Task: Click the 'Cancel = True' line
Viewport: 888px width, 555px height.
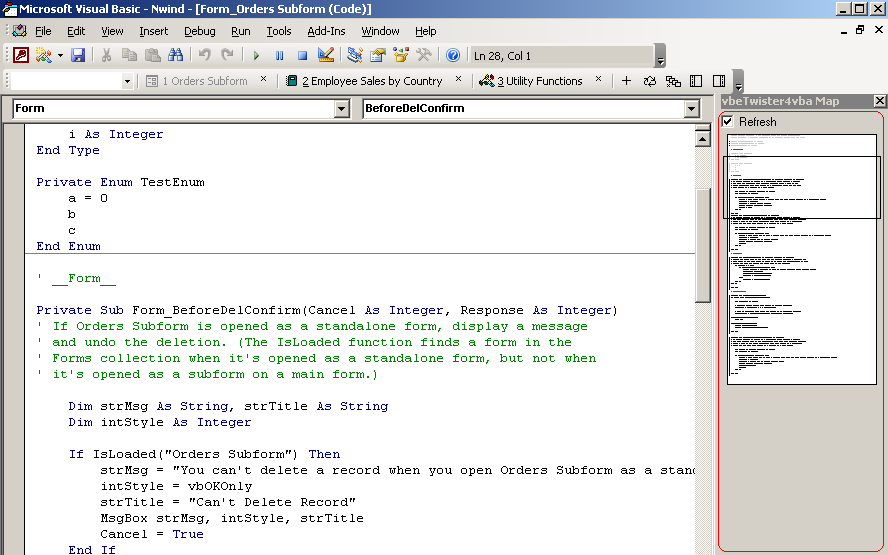Action: pyautogui.click(x=152, y=534)
